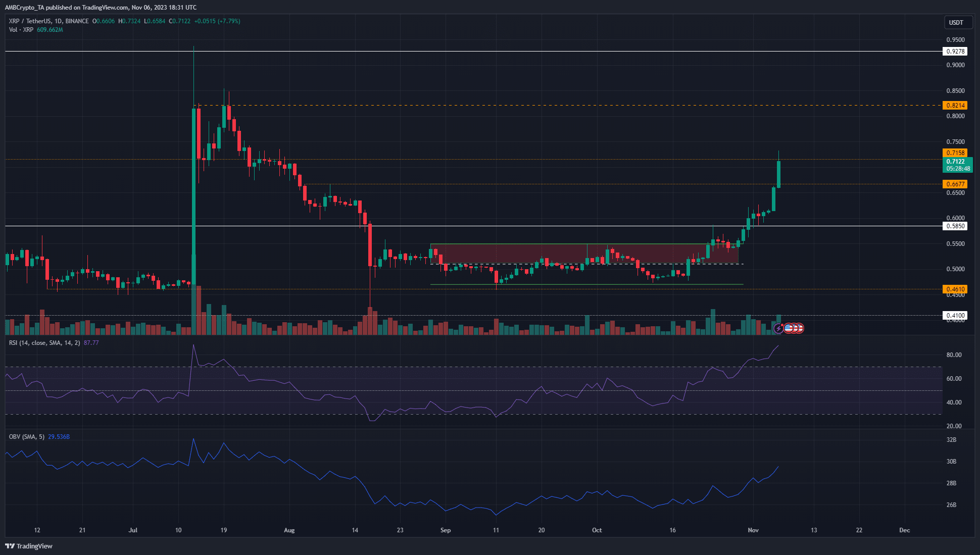Click the 0.5850 horizontal level label
This screenshot has width=980, height=555.
tap(955, 226)
